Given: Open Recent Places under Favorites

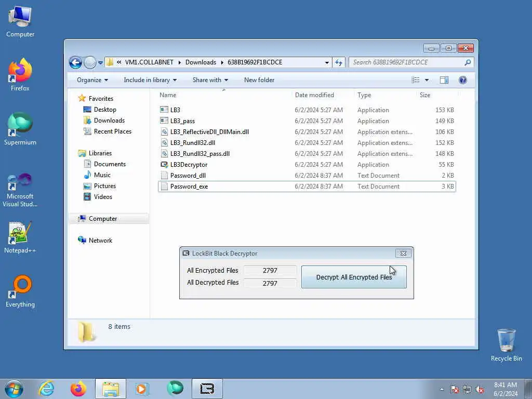Looking at the screenshot, I should pos(113,131).
